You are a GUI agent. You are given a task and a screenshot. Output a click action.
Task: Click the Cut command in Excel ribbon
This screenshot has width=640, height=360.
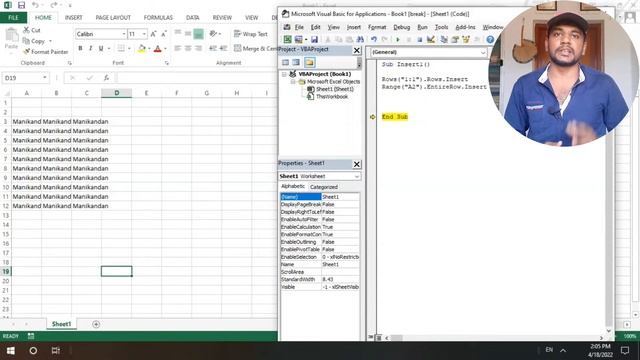point(31,30)
